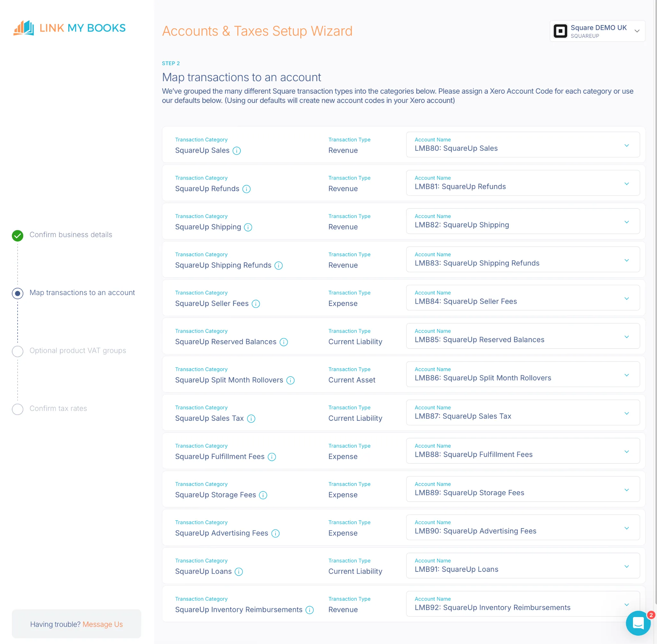
Task: Click the SquareUp Loans category name
Action: click(203, 571)
